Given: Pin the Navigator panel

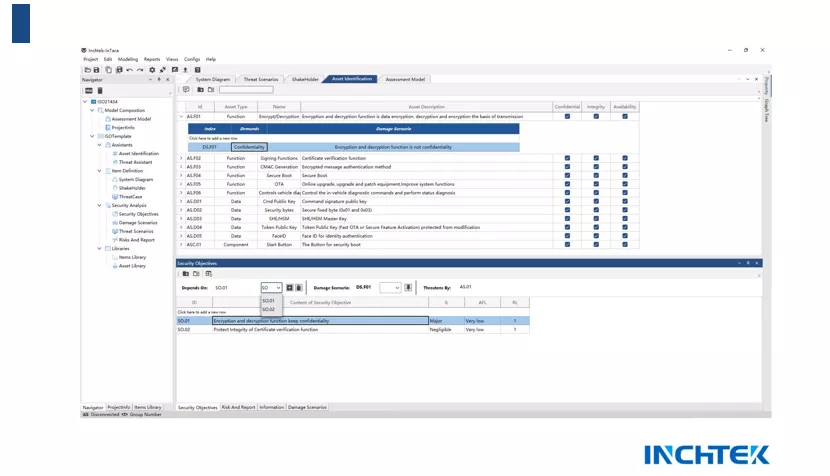Looking at the screenshot, I should pyautogui.click(x=159, y=79).
